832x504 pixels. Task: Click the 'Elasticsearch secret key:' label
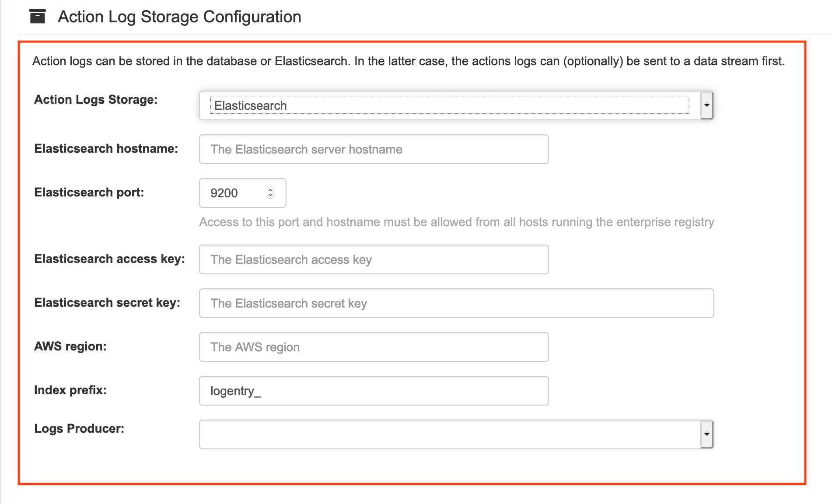click(x=107, y=302)
